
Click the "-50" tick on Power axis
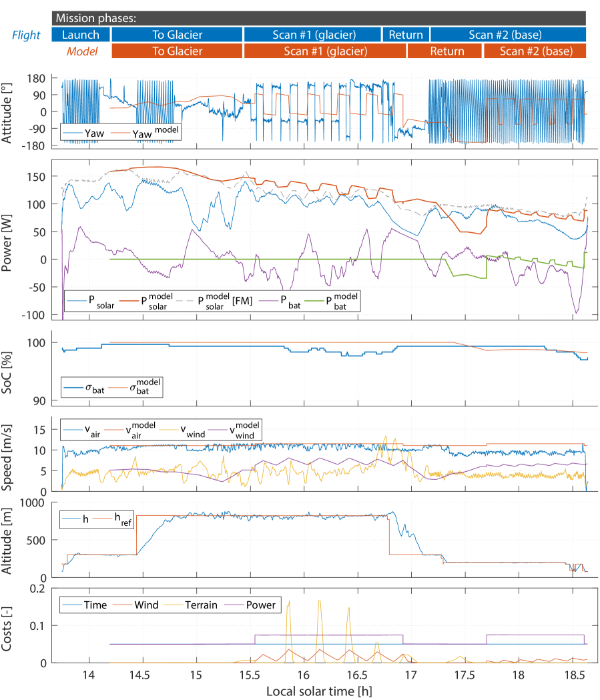pyautogui.click(x=37, y=288)
